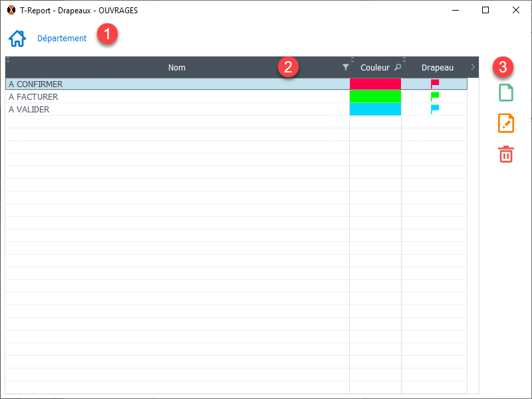
Task: Delete flag using red trash icon
Action: [x=506, y=154]
